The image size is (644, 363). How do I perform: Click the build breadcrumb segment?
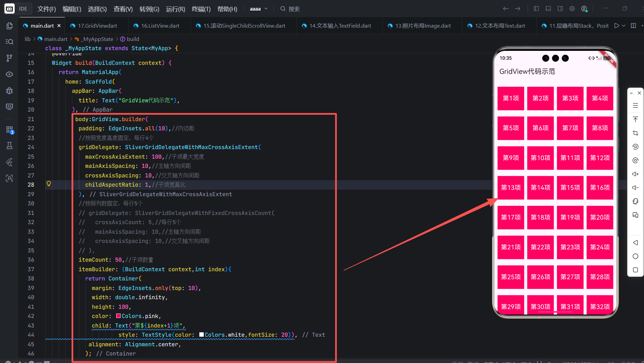(x=130, y=39)
